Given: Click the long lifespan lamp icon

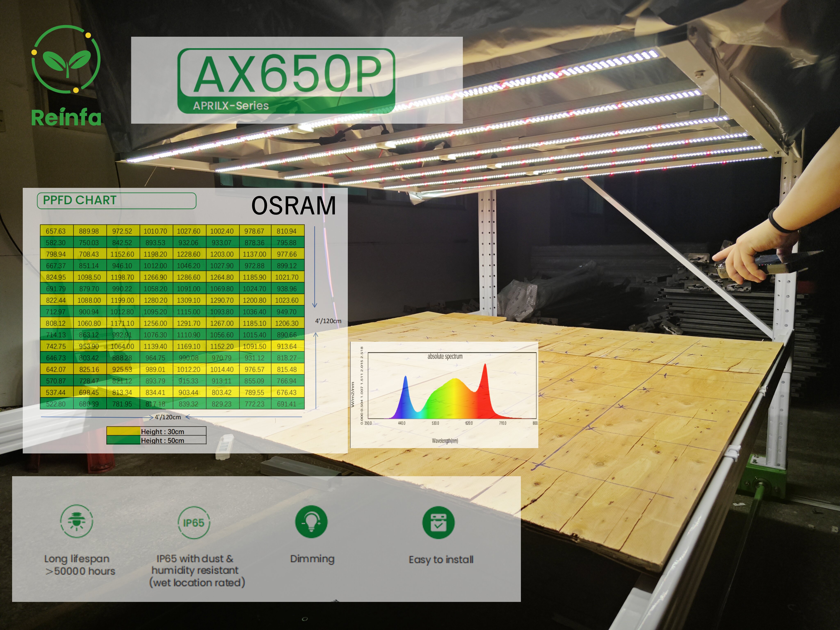Looking at the screenshot, I should (x=76, y=521).
